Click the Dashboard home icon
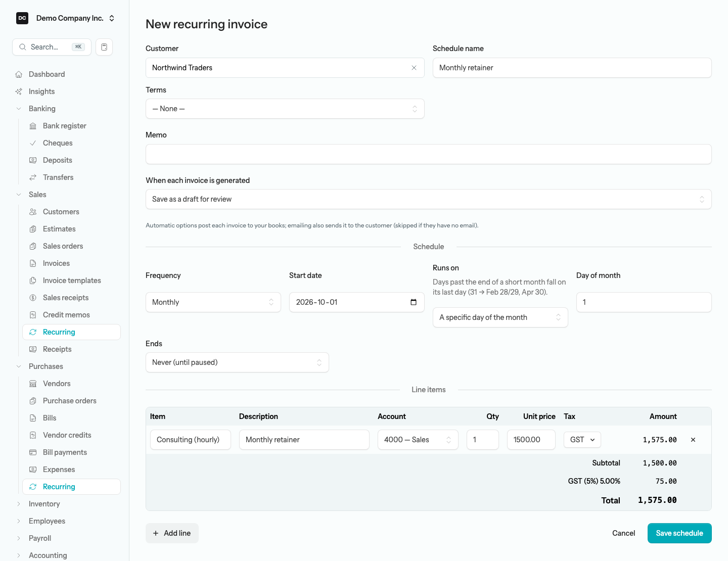Image resolution: width=728 pixels, height=561 pixels. (x=19, y=74)
